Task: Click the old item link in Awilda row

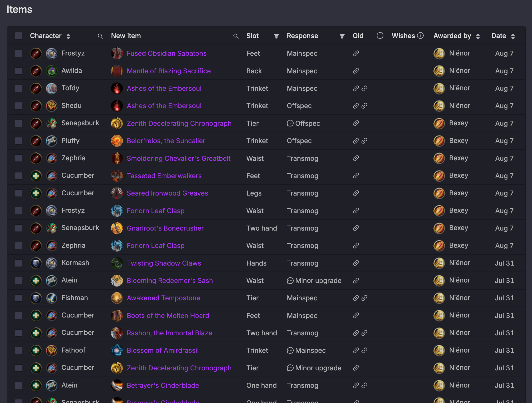Action: click(x=356, y=71)
